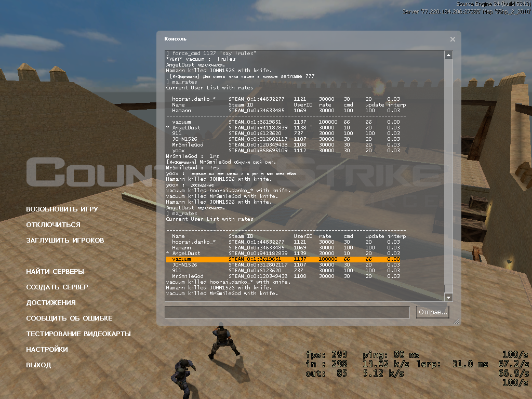Click the Source Engine build text
This screenshot has height=399, width=532.
[494, 4]
